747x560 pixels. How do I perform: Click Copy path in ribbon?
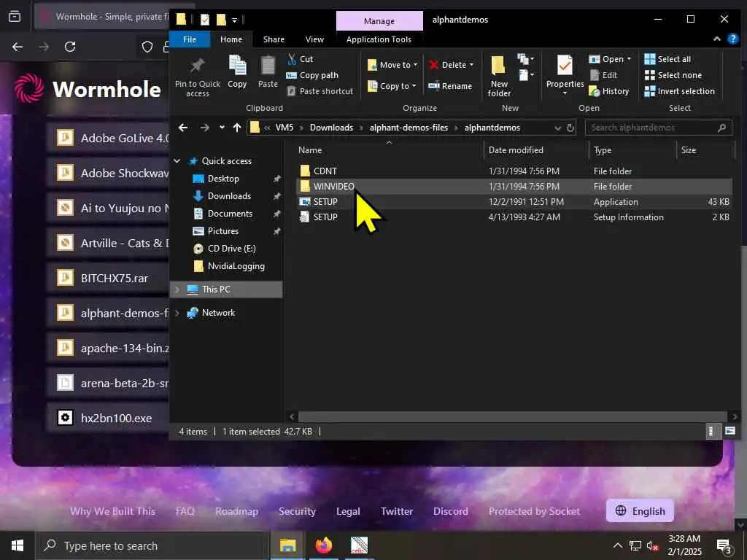tap(312, 75)
